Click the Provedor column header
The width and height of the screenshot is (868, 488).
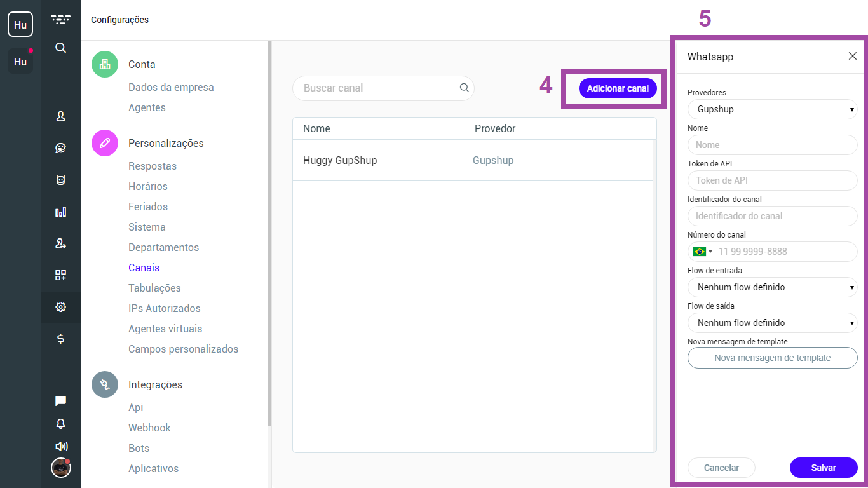tap(495, 128)
